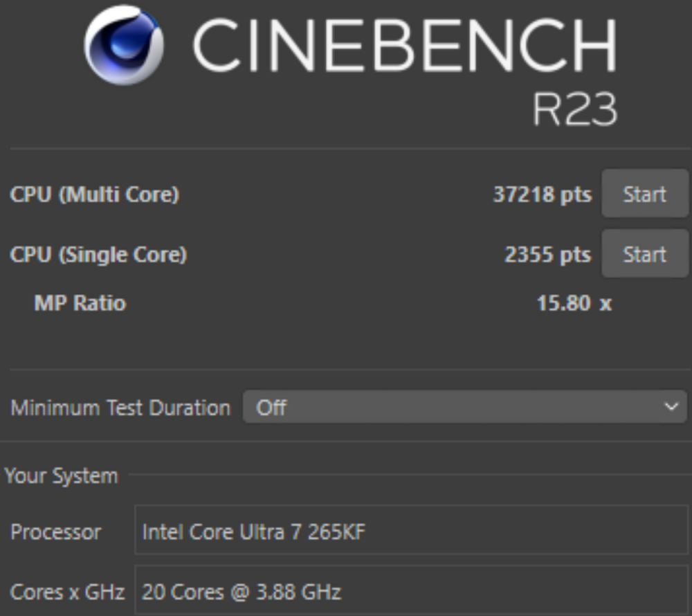Click the 20 Cores @ 3.88 GHz field

(x=411, y=592)
